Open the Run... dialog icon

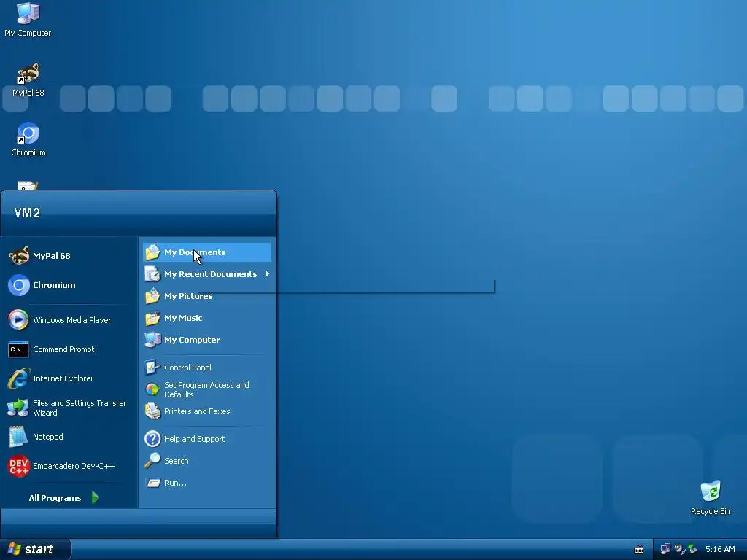(152, 483)
